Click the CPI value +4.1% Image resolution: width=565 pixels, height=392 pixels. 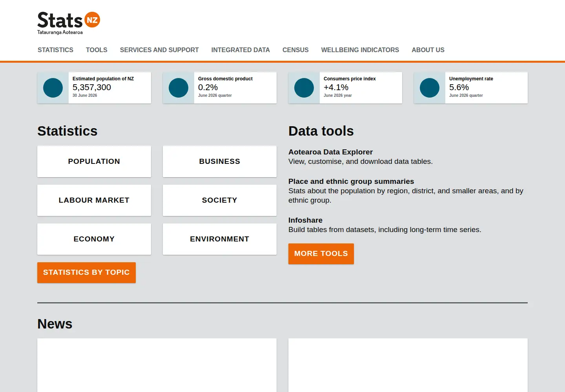point(336,87)
